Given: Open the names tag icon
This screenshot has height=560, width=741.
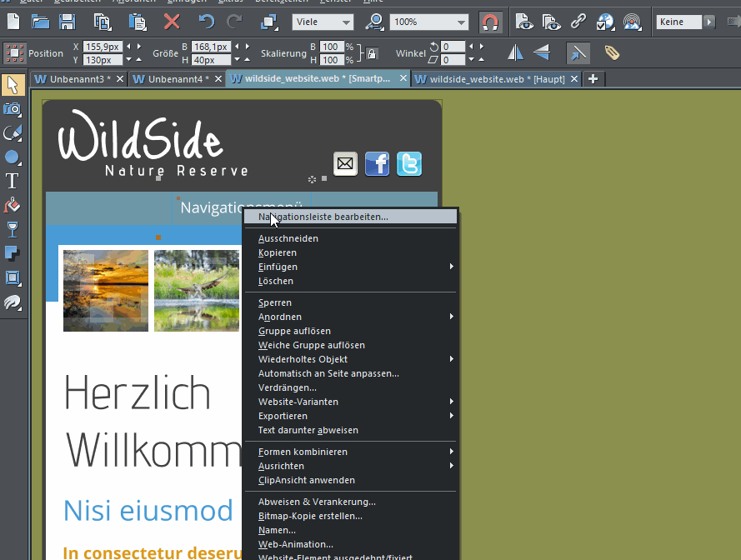Looking at the screenshot, I should [612, 53].
